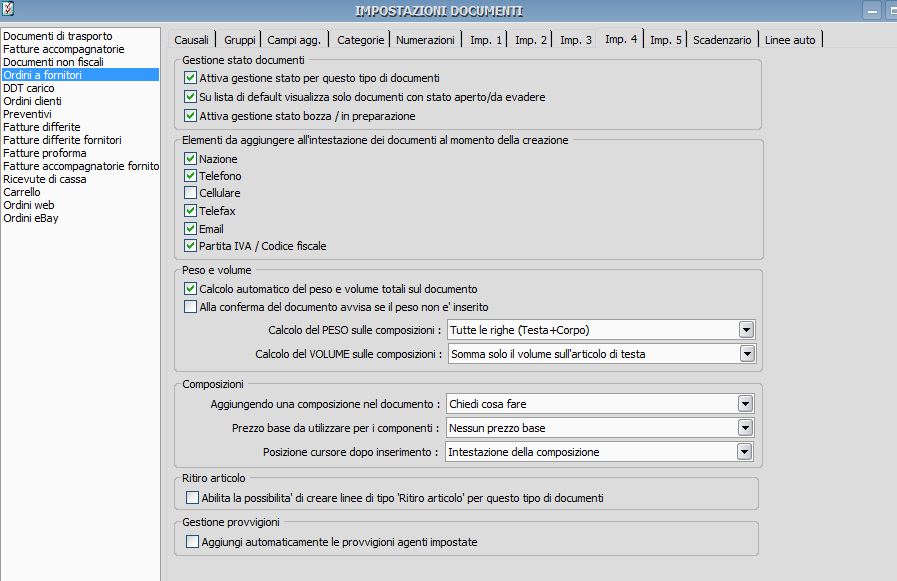Select 'Fatture accompagnatorie fornito' list item
897x581 pixels.
coord(80,166)
